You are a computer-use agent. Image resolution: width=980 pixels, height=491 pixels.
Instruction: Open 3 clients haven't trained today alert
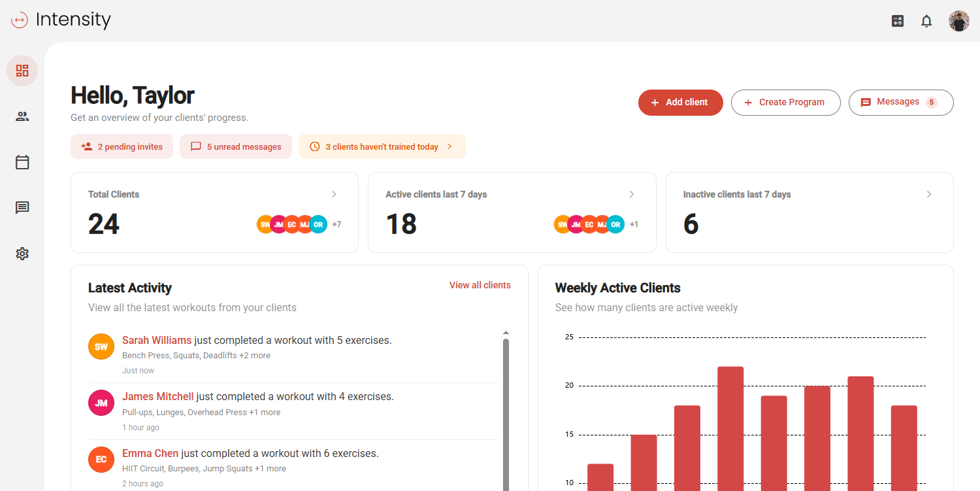tap(382, 146)
